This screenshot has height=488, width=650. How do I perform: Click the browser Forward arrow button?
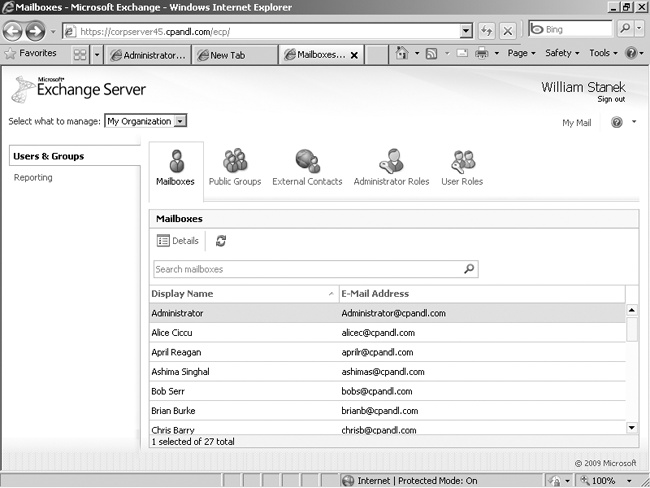click(35, 31)
